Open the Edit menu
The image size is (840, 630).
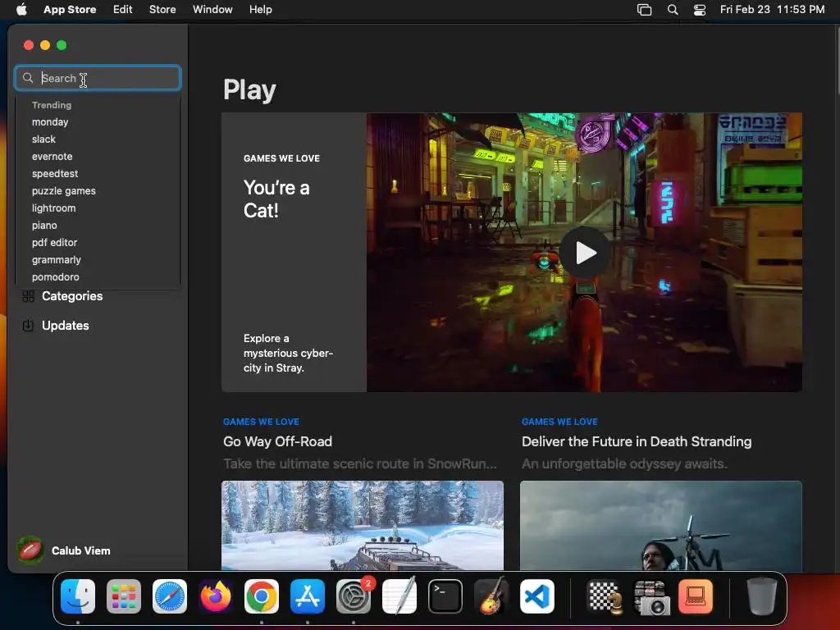(123, 10)
